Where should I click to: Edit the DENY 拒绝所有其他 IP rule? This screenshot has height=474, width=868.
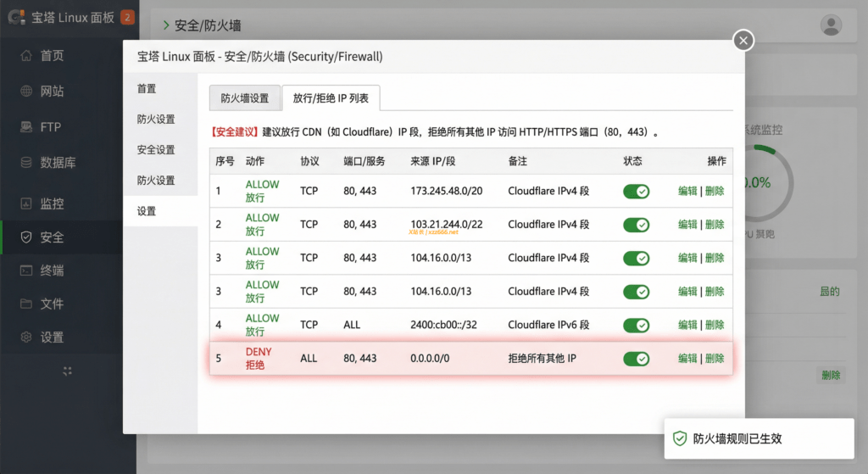687,359
